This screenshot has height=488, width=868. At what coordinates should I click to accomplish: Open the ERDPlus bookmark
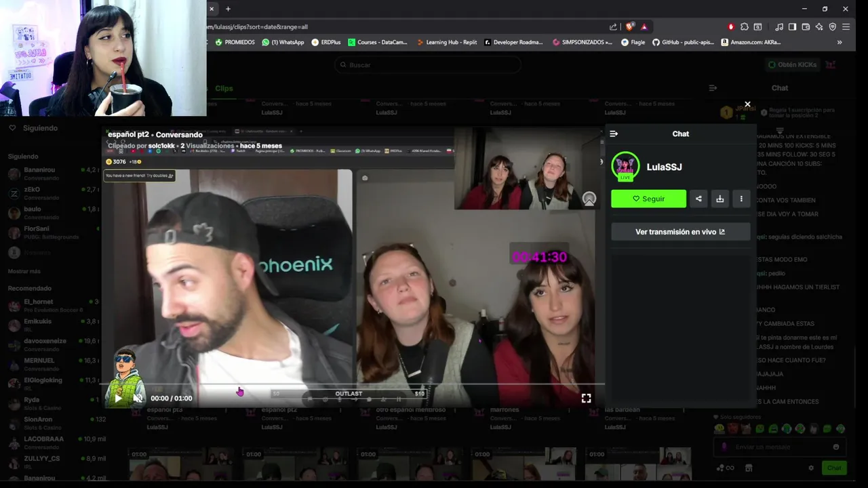tap(326, 42)
